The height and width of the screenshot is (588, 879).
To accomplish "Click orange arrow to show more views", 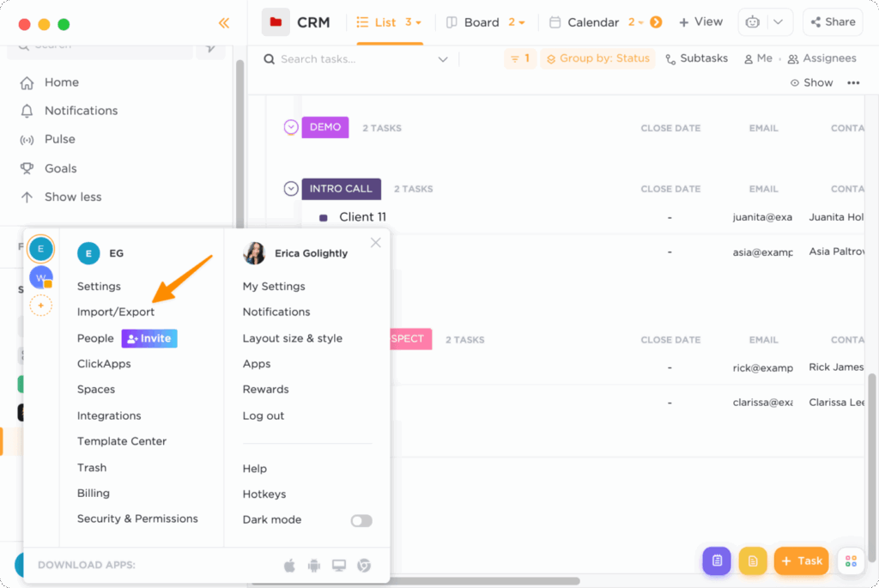I will (x=656, y=22).
